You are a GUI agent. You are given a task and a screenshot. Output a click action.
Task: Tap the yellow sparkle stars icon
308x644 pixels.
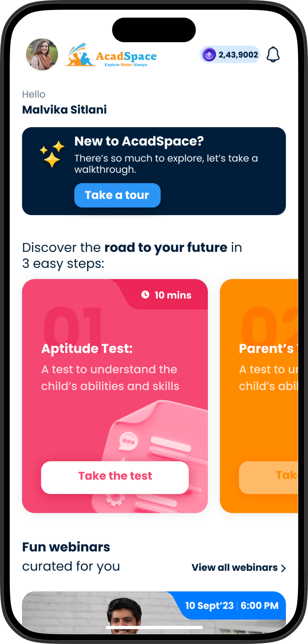[x=52, y=154]
